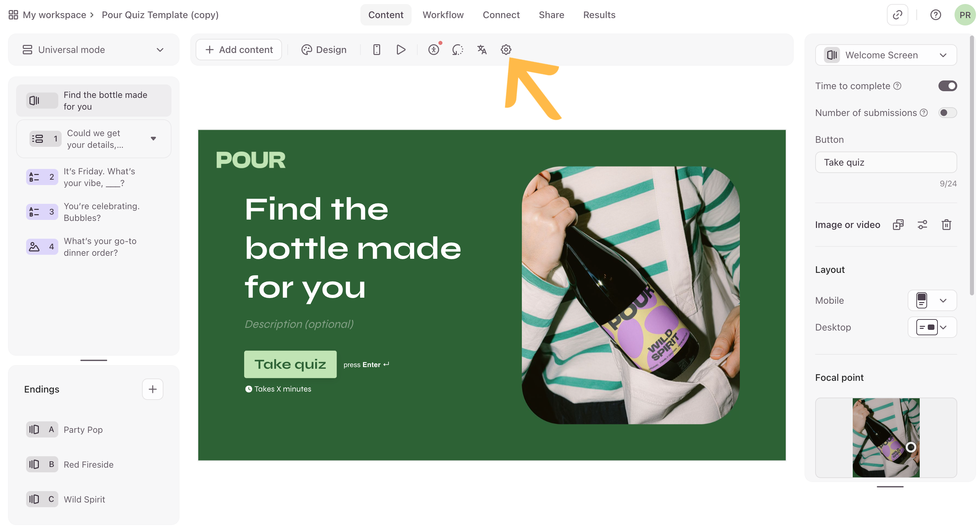Click the Button text input field

[886, 162]
